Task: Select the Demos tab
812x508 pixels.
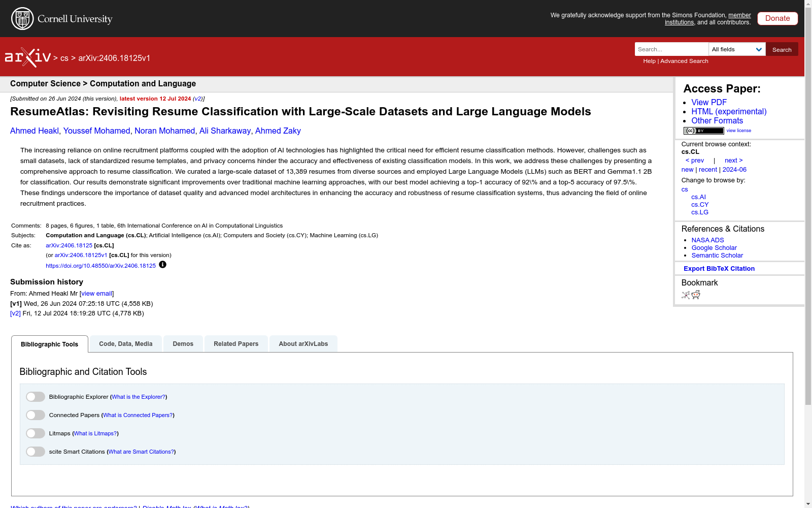Action: click(x=183, y=344)
